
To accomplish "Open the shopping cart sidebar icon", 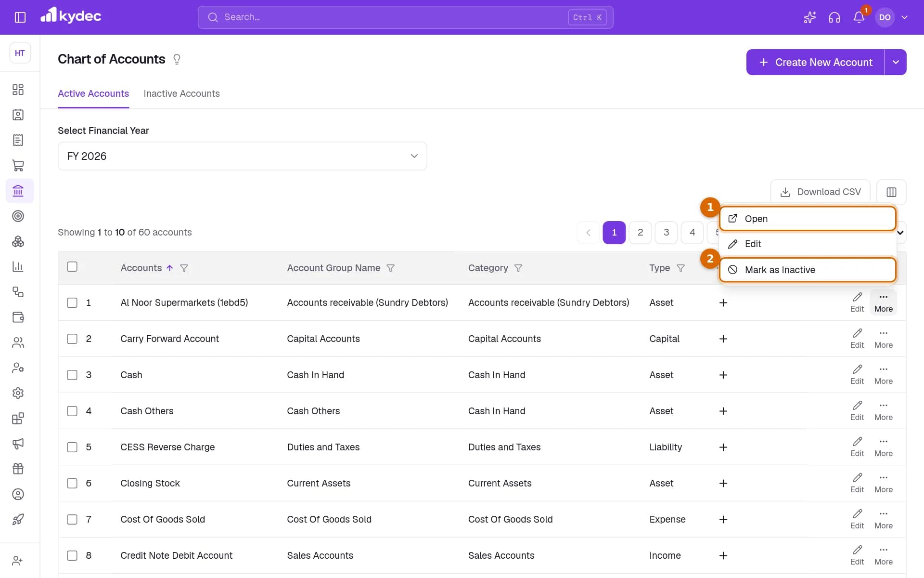I will pyautogui.click(x=18, y=166).
